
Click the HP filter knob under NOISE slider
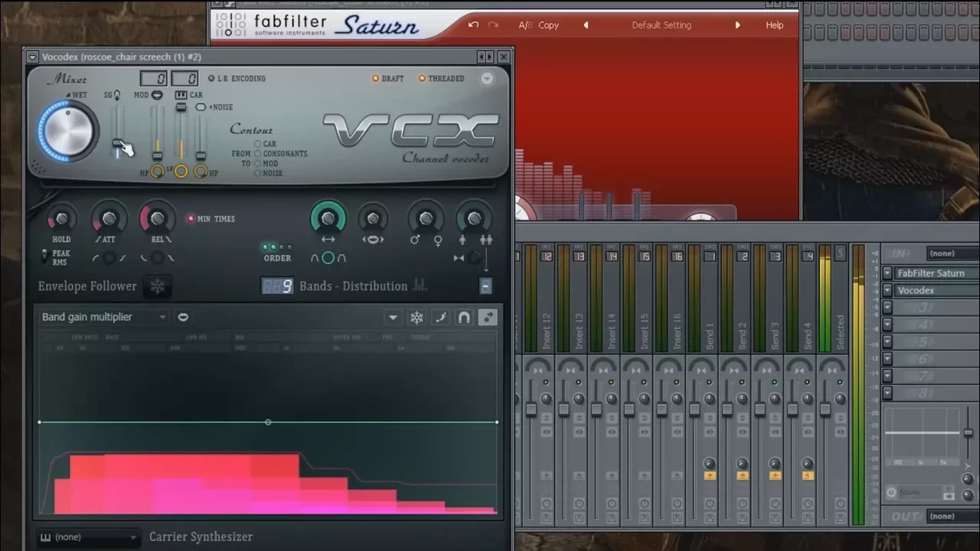coord(201,171)
